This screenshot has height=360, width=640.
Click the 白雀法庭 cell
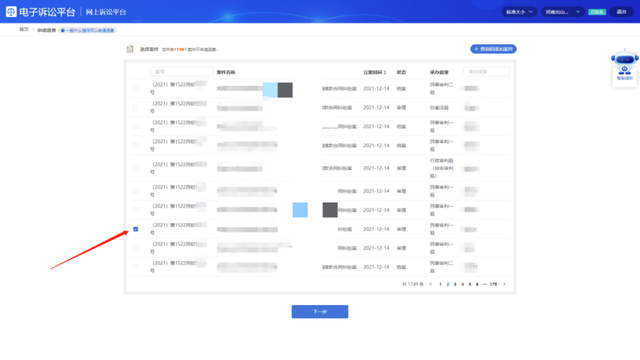(439, 108)
